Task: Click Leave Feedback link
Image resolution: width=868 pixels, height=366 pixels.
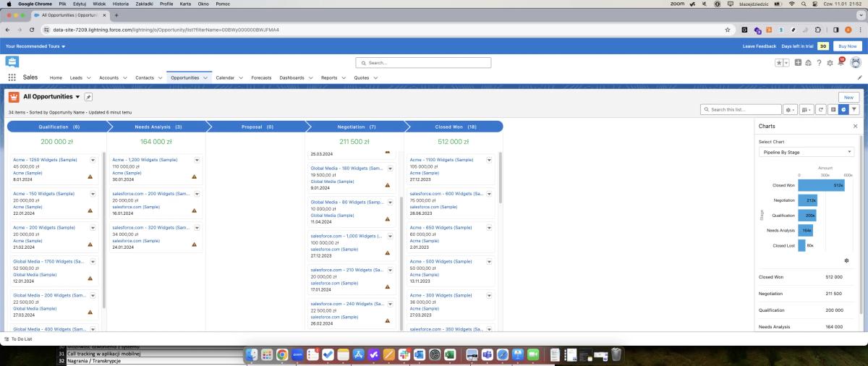Action: 759,46
